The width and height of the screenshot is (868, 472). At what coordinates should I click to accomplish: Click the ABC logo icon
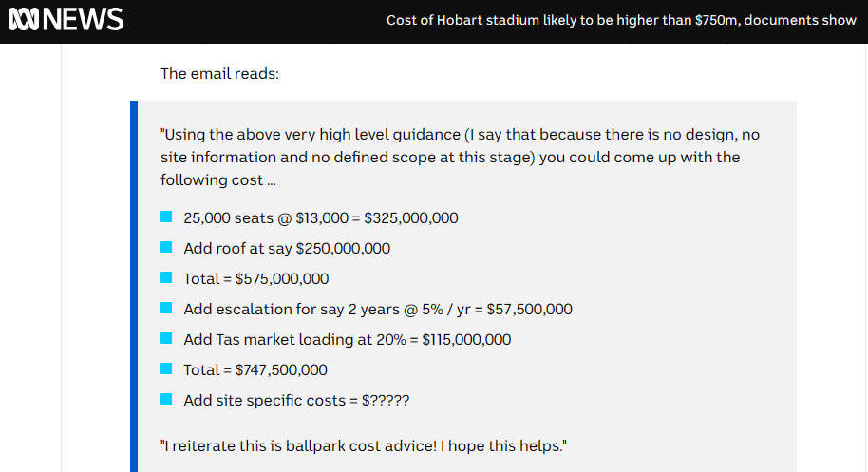point(24,20)
